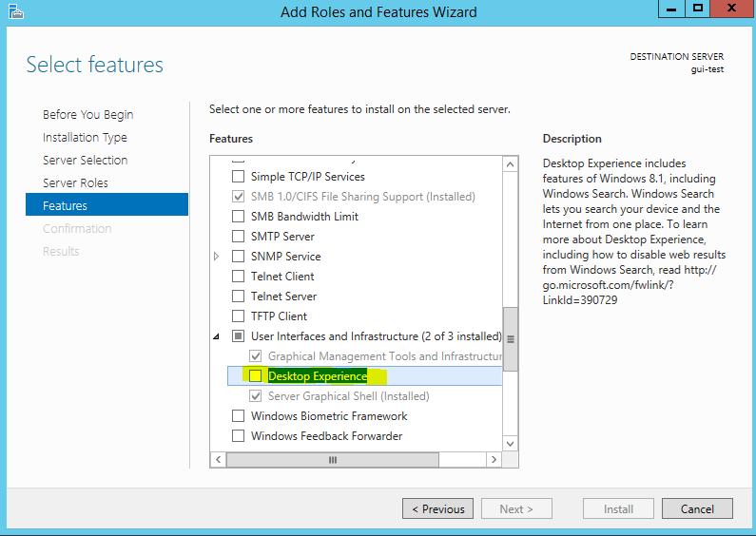Viewport: 756px width, 536px height.
Task: Minimize the wizard window
Action: tap(670, 9)
